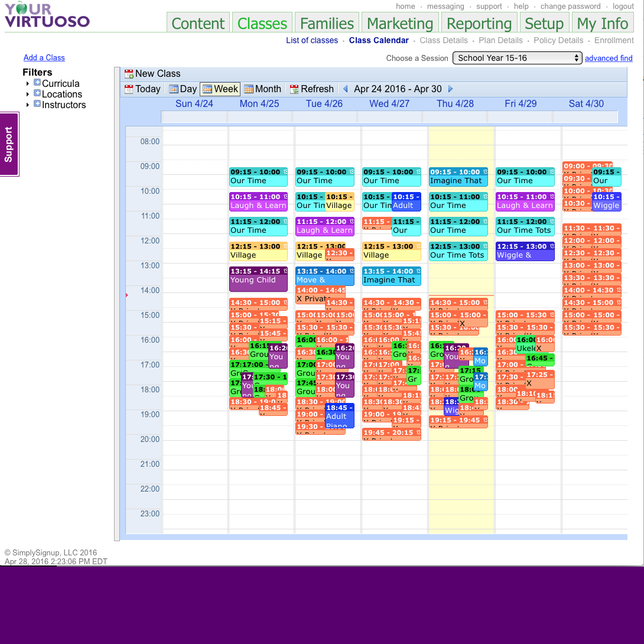Click the Your Virtuoso logo
Image resolution: width=644 pixels, height=644 pixels.
47,15
